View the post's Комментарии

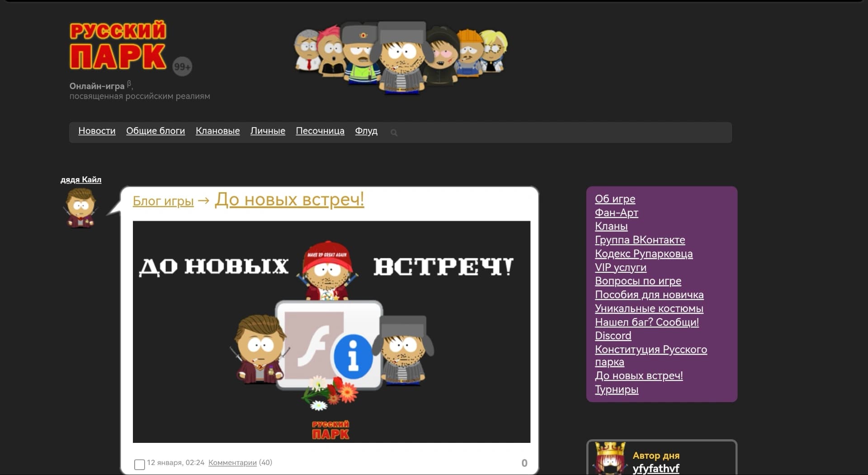[232, 462]
